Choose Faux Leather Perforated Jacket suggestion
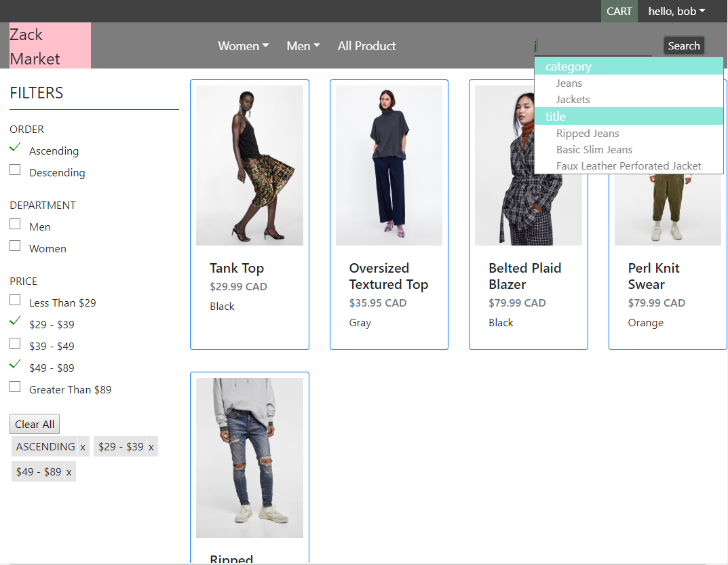 tap(628, 165)
